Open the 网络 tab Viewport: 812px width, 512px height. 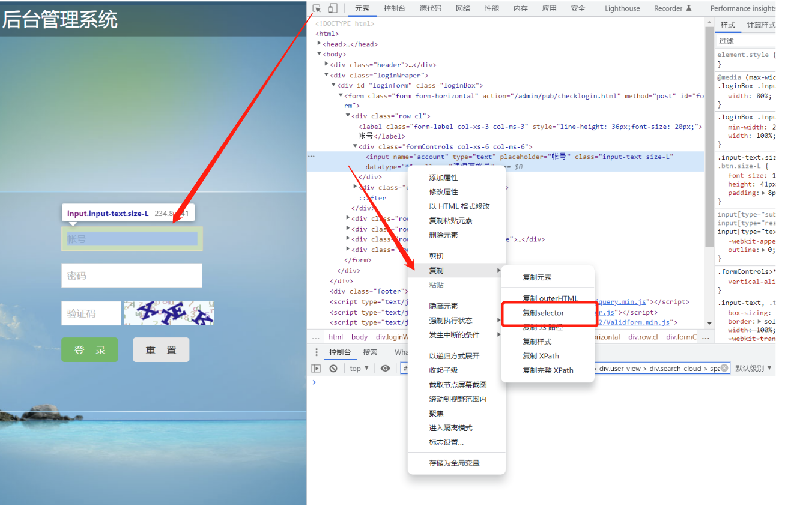pos(463,8)
